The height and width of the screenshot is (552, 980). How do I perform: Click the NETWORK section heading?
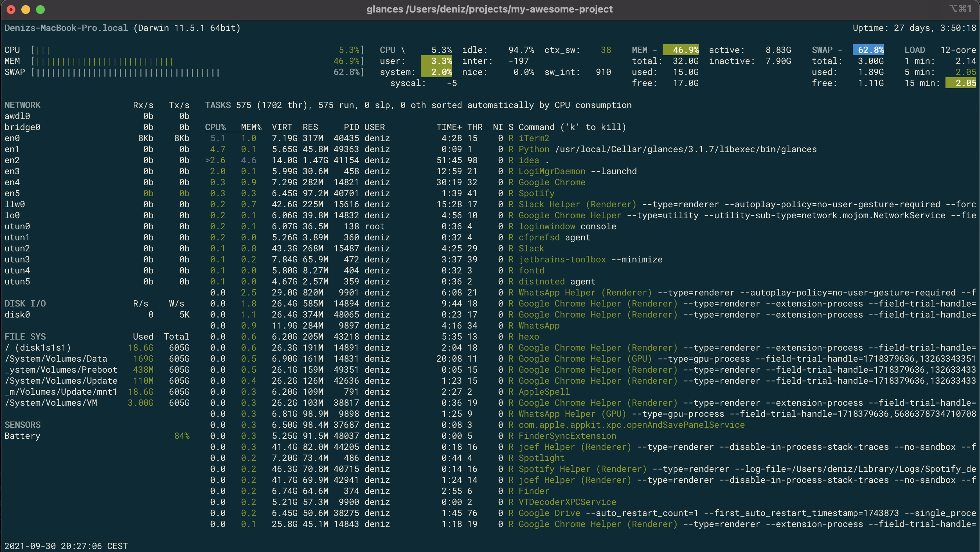coord(22,105)
